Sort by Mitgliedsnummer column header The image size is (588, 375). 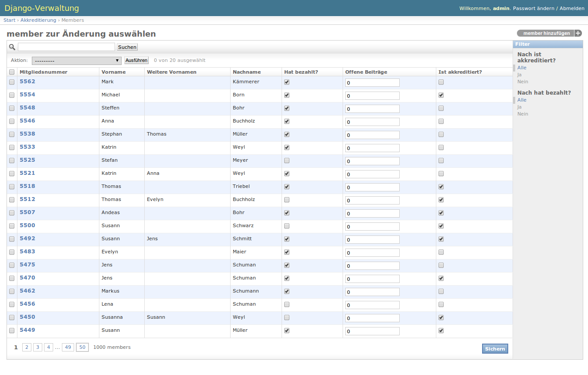pos(44,72)
